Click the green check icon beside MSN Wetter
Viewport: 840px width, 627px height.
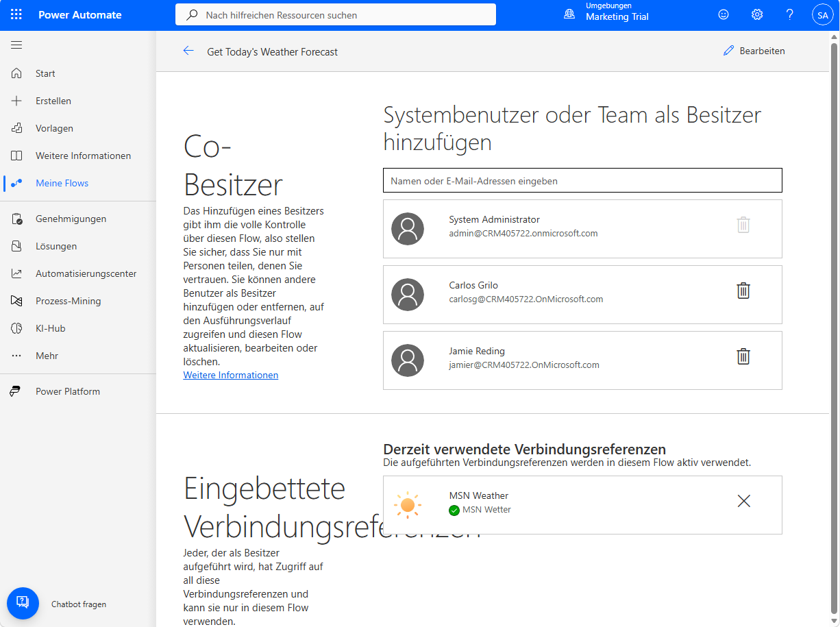coord(454,510)
